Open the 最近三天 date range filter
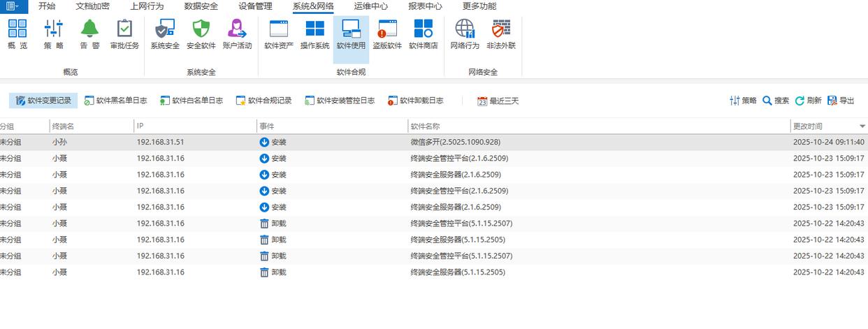Viewport: 868px width, 329px height. (498, 101)
